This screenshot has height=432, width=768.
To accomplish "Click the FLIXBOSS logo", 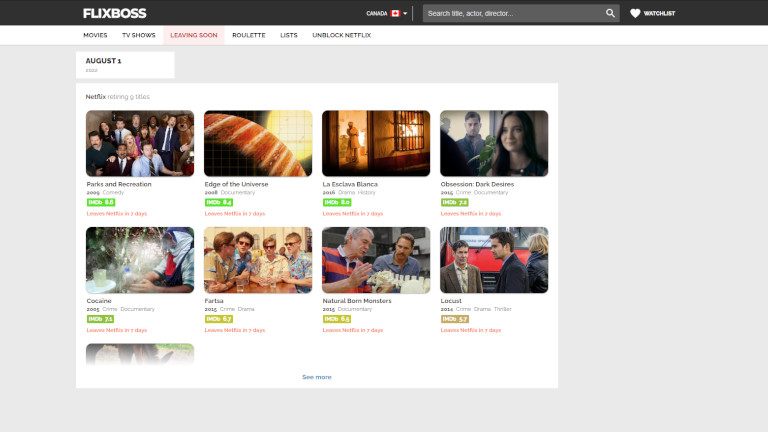I will tap(115, 13).
